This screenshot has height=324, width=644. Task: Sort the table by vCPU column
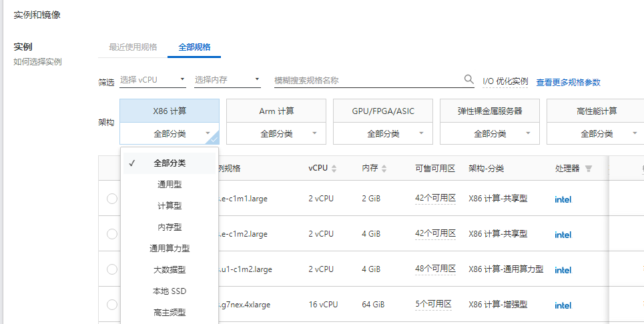click(x=334, y=169)
